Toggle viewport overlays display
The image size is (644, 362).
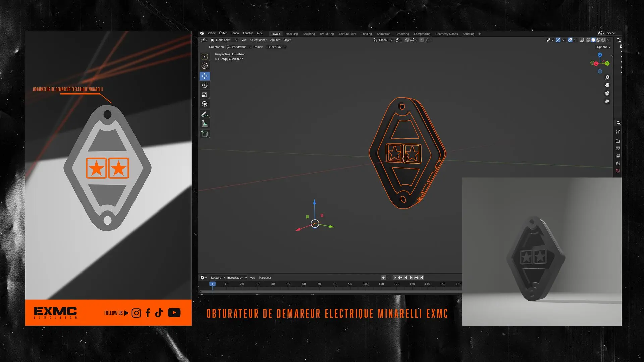[x=570, y=40]
